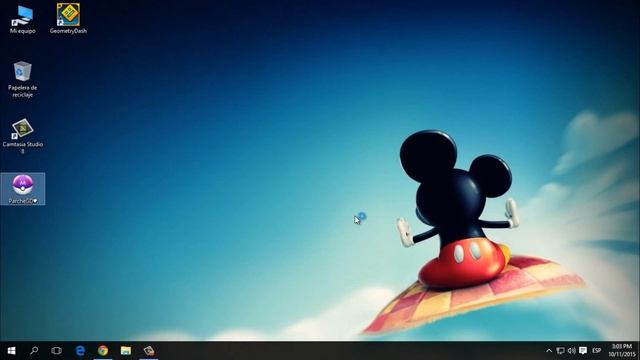This screenshot has width=640, height=360.
Task: Select the Papelera de reciclaje icon
Action: click(22, 79)
